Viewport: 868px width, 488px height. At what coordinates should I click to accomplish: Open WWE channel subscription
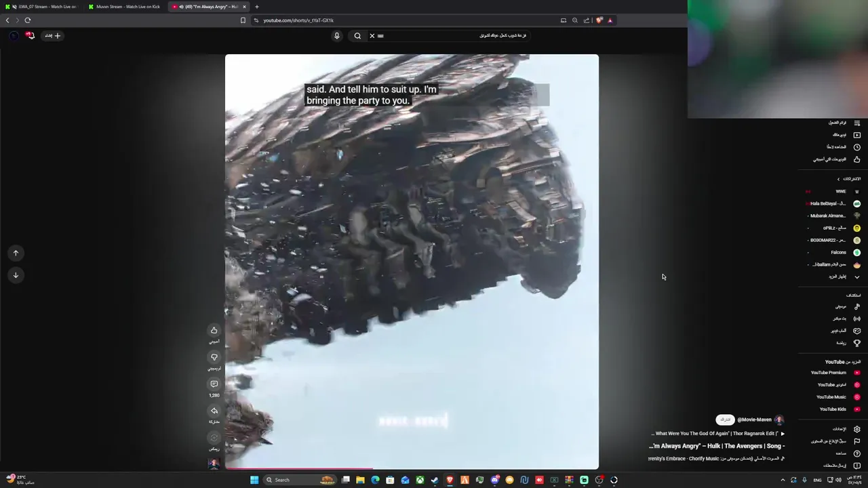[834, 191]
